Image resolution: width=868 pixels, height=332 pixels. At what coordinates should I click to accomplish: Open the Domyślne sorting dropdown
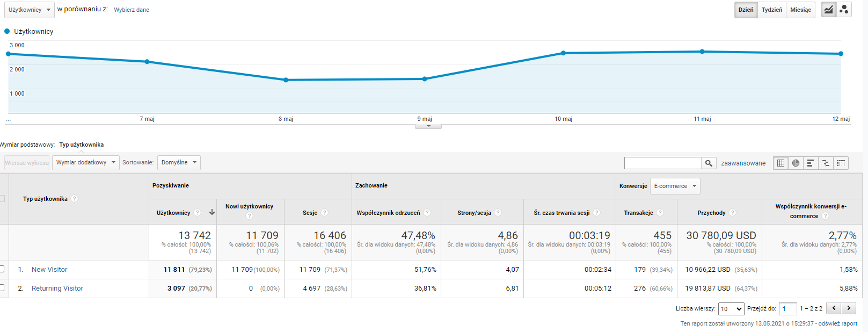tap(179, 162)
